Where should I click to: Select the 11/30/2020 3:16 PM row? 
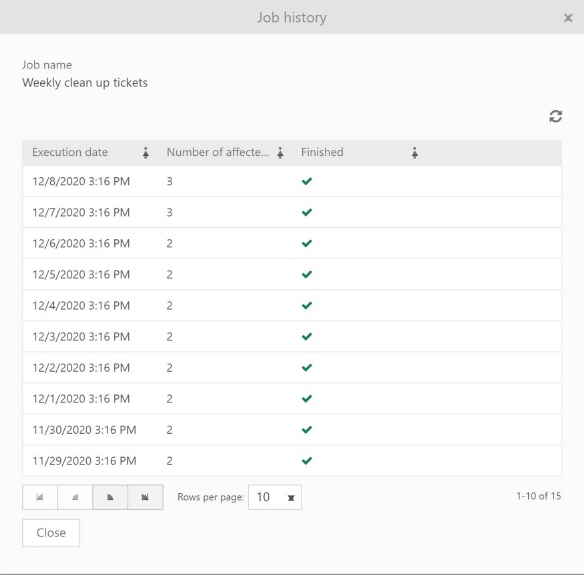coord(292,430)
